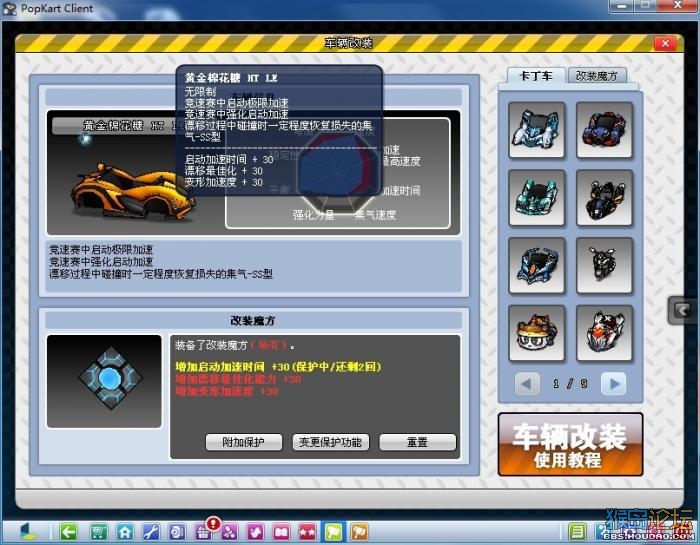700x545 pixels.
Task: Click the pink bird icon
Action: pyautogui.click(x=256, y=532)
